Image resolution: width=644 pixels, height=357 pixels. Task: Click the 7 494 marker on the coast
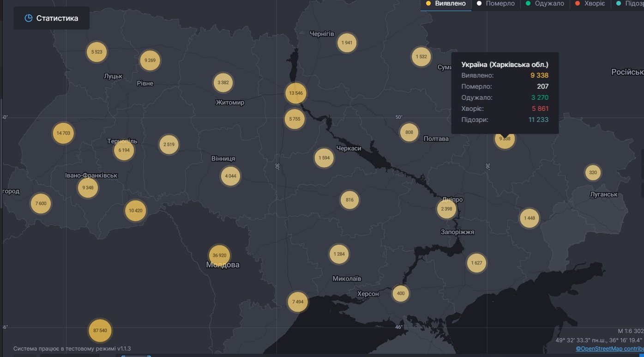click(298, 302)
